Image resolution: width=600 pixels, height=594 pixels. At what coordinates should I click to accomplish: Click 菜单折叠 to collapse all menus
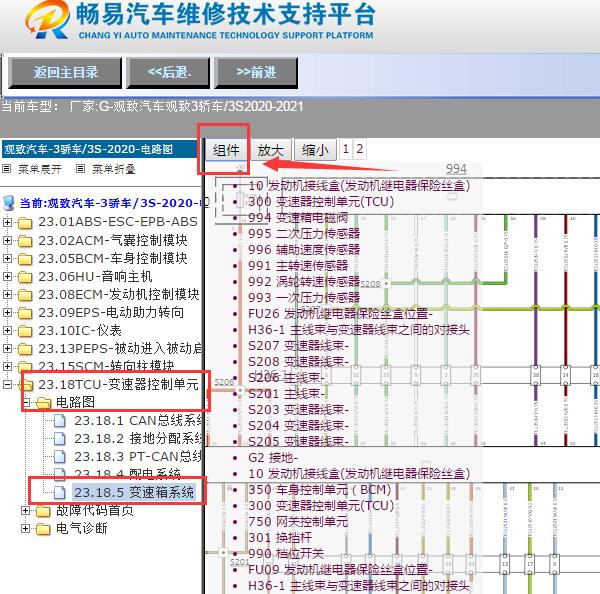pos(114,169)
